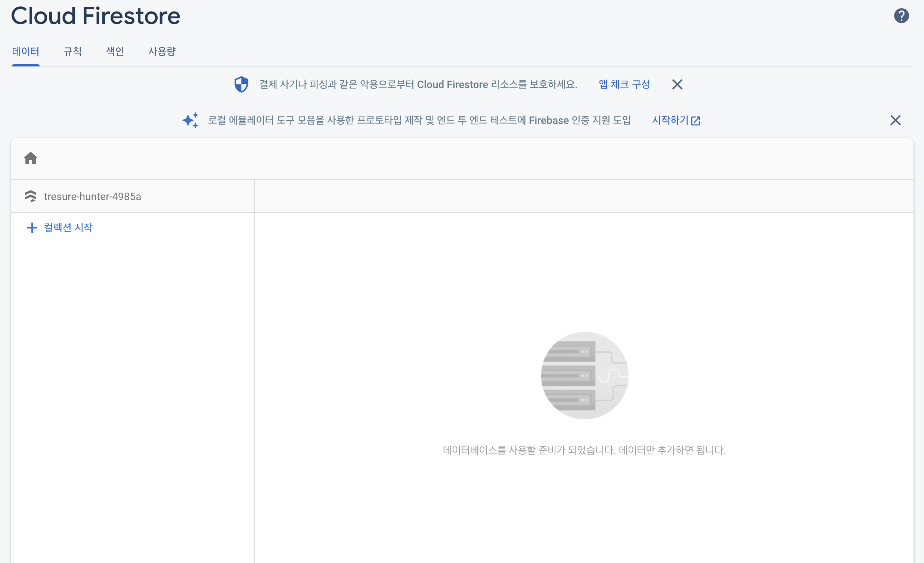Start a collection with 컬렉션 시작
The height and width of the screenshot is (563, 924).
[68, 227]
